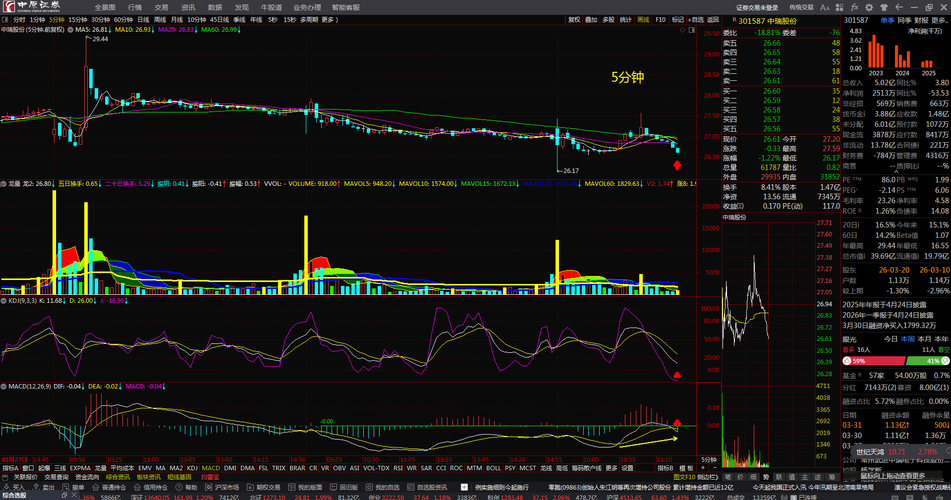Click the 卖出 sell icon in bottom toolbar

[x=36, y=487]
